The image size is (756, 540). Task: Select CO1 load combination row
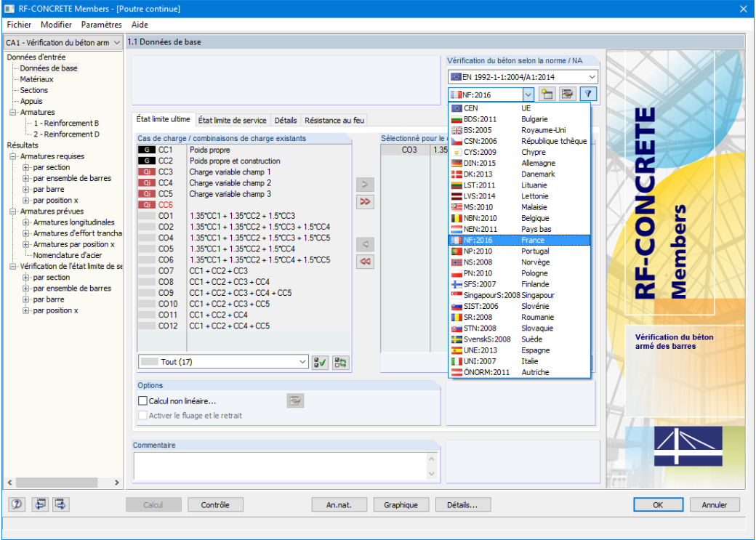(x=244, y=216)
